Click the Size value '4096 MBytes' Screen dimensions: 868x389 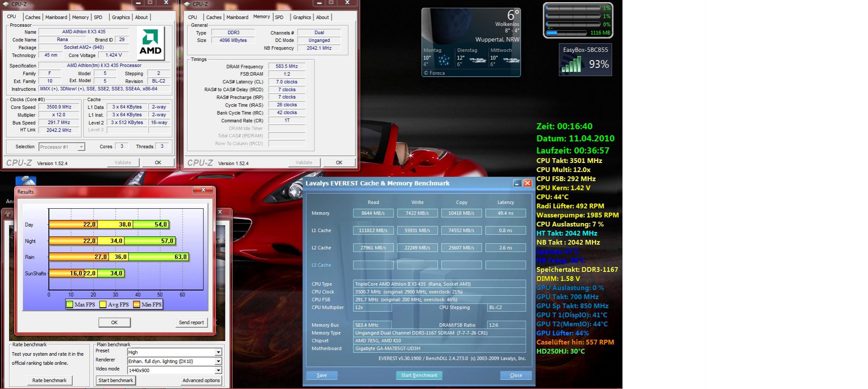point(234,40)
